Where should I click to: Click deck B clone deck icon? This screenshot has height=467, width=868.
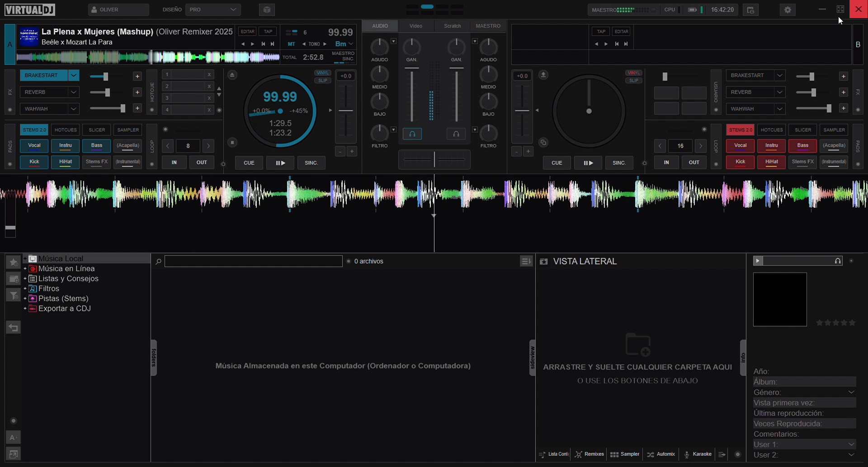coord(543,143)
